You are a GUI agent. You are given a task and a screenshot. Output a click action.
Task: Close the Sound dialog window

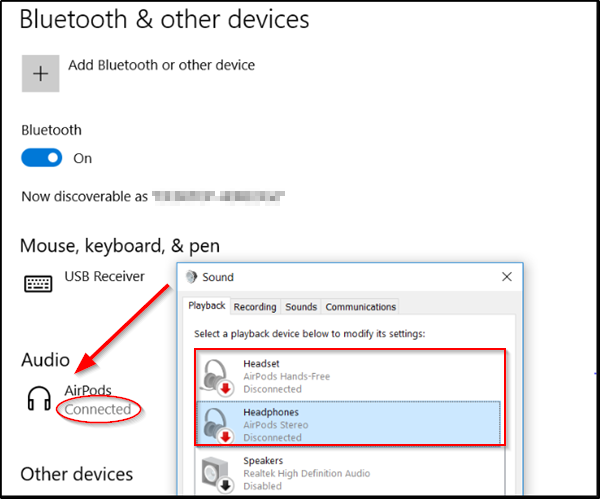(506, 277)
